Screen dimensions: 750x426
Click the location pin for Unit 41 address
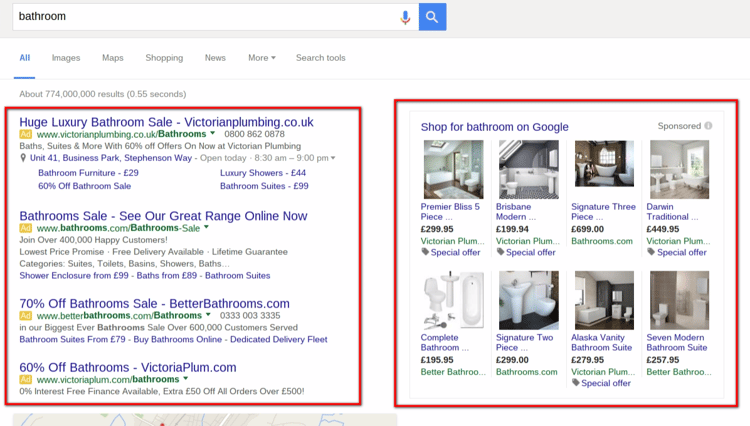23,158
